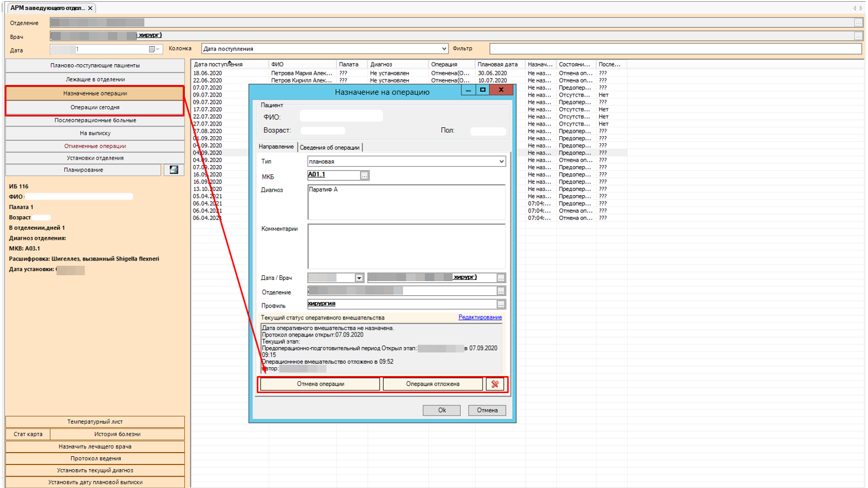Maximize the Назначение на операцию dialog
The height and width of the screenshot is (488, 868).
tap(483, 90)
